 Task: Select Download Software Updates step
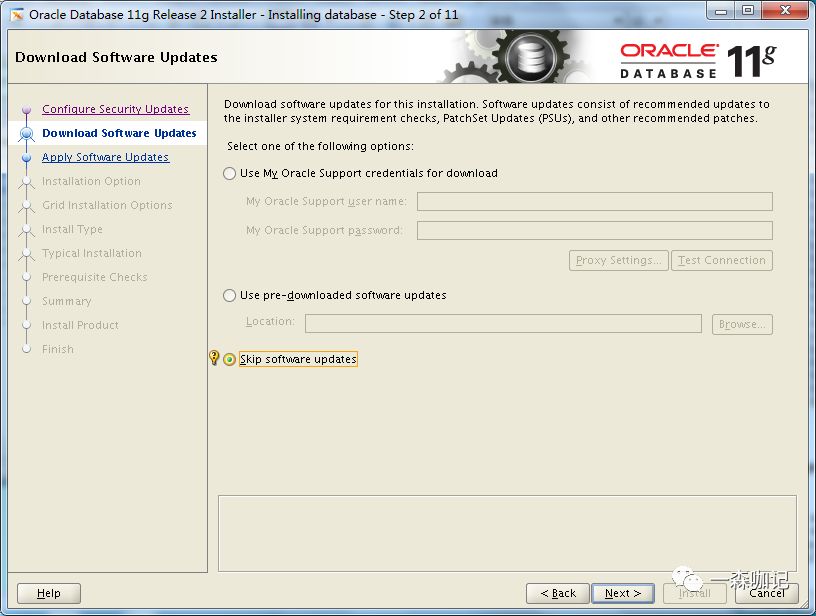pyautogui.click(x=119, y=133)
